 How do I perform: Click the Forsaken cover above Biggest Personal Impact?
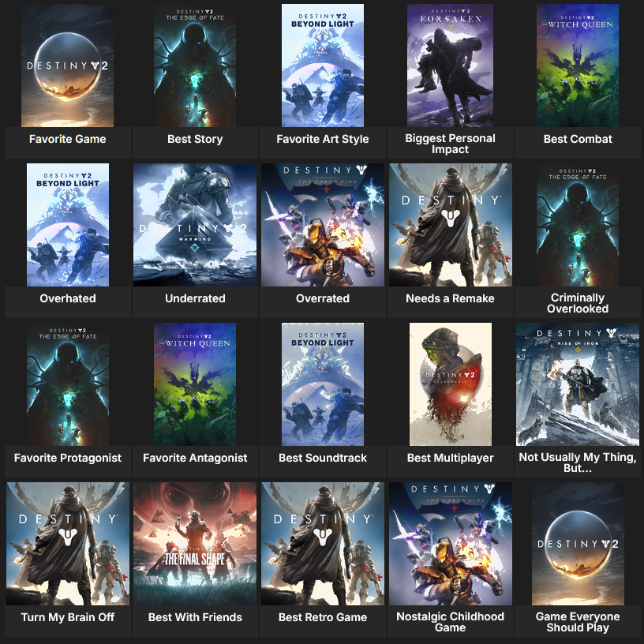coord(450,66)
